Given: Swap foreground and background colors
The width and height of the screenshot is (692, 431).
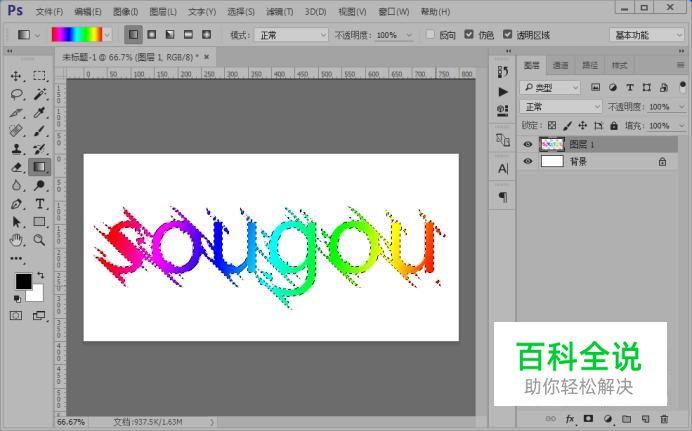Looking at the screenshot, I should pyautogui.click(x=41, y=275).
